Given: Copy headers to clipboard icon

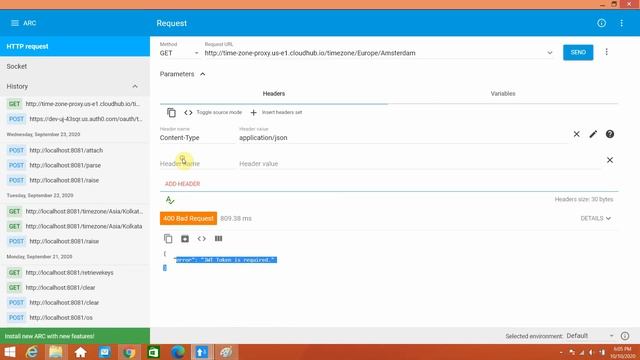Looking at the screenshot, I should (171, 113).
